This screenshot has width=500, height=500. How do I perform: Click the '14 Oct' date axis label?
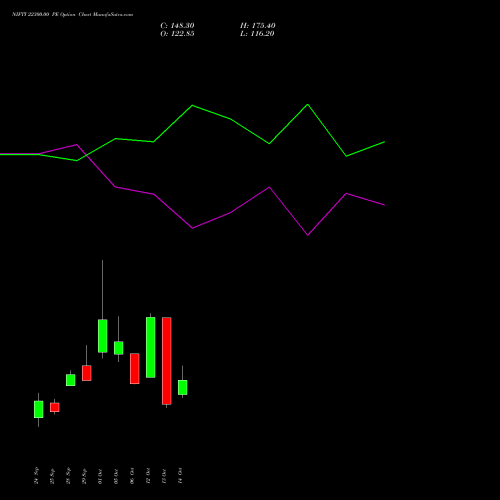point(180,476)
